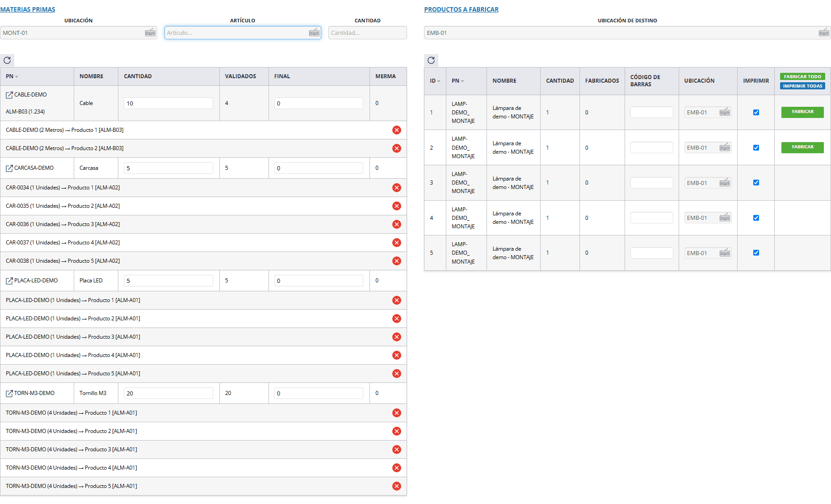Refresh the Materias Primas table
The image size is (831, 504).
(x=7, y=60)
